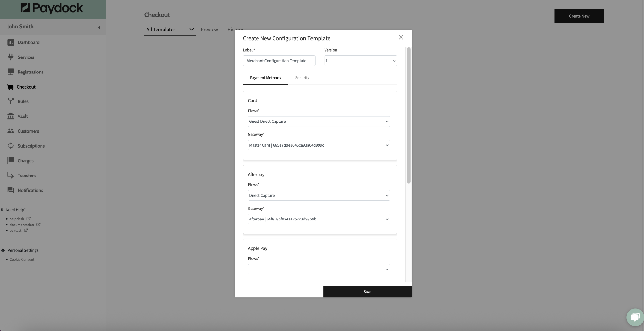Open Card Gateway dropdown showing Master Card
The height and width of the screenshot is (331, 644).
coord(319,145)
